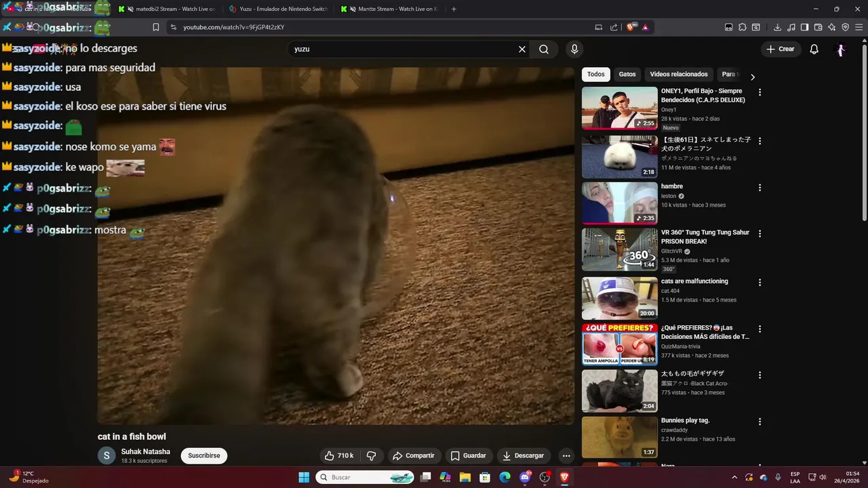Image resolution: width=868 pixels, height=488 pixels.
Task: Open Leo AI sparkle icon
Action: [x=832, y=27]
